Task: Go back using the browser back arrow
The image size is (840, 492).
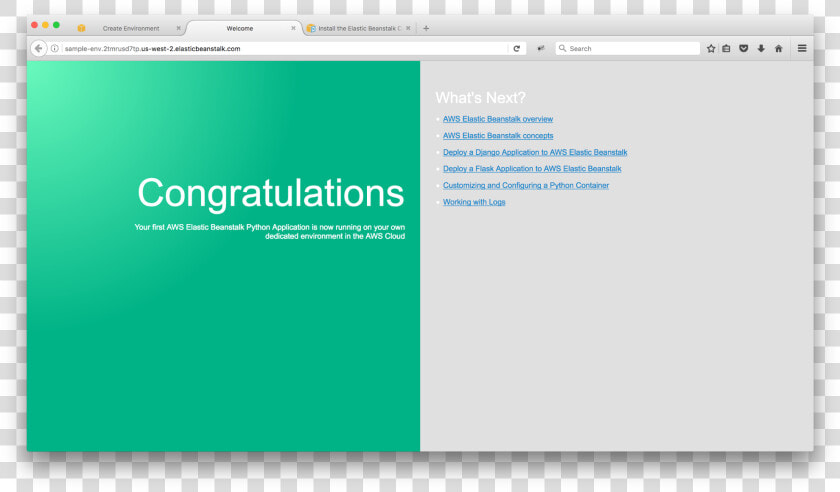Action: point(38,48)
